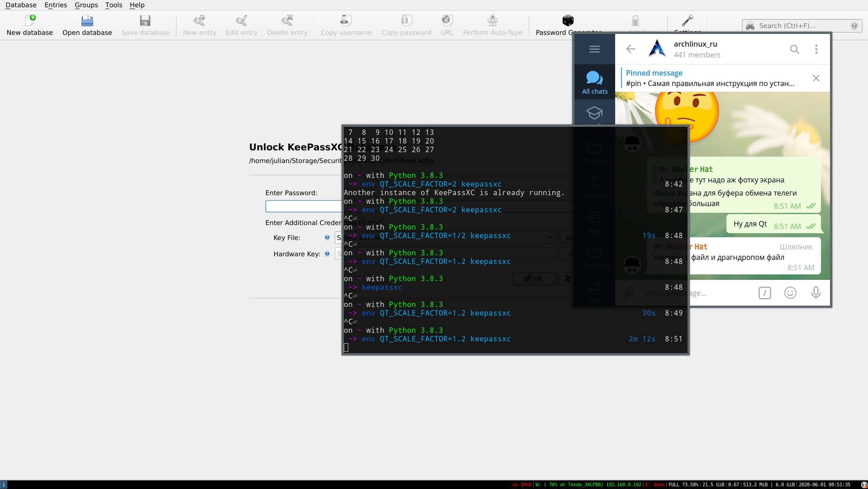Open KeePassXC Settings wrench icon
This screenshot has width=868, height=489.
[x=688, y=20]
